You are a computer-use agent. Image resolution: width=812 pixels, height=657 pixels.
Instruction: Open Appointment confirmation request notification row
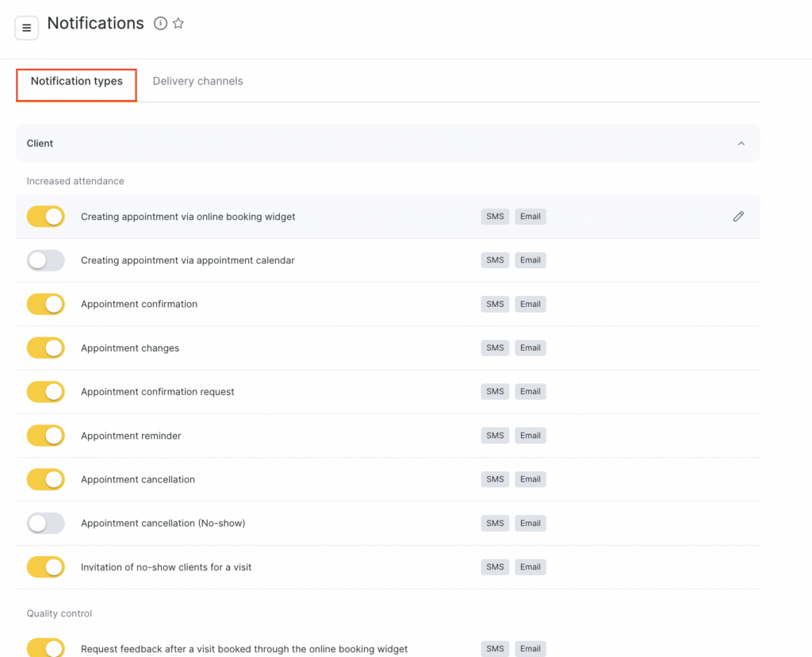click(x=158, y=392)
